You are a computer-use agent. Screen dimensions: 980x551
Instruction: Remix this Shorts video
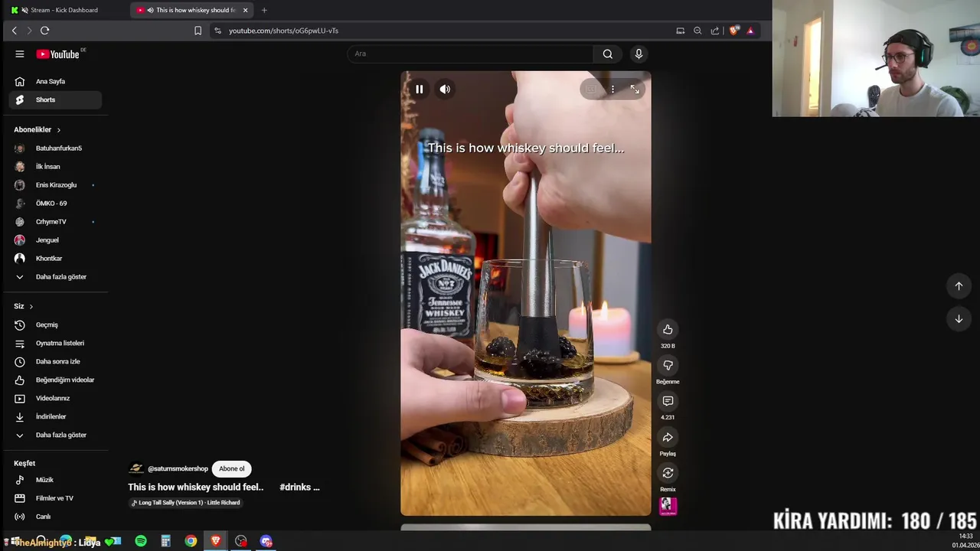click(x=668, y=473)
